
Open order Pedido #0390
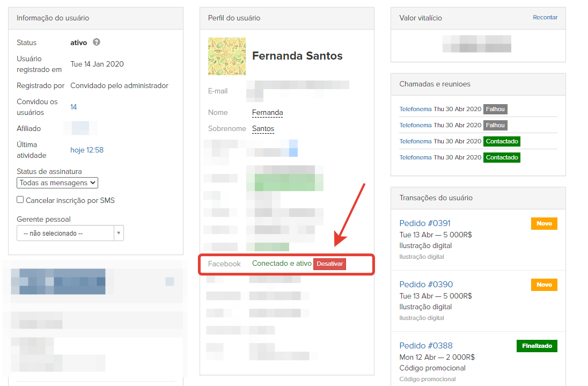point(425,285)
